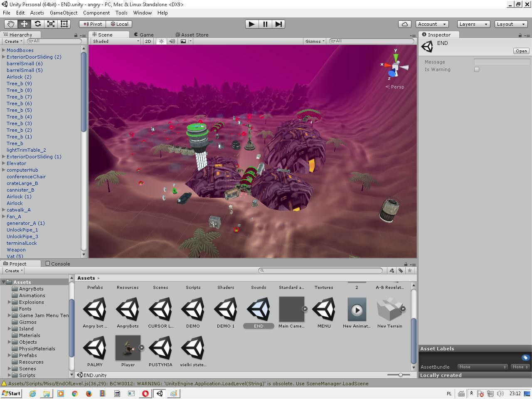The image size is (532, 399).
Task: Click the Step frame button
Action: [x=278, y=24]
